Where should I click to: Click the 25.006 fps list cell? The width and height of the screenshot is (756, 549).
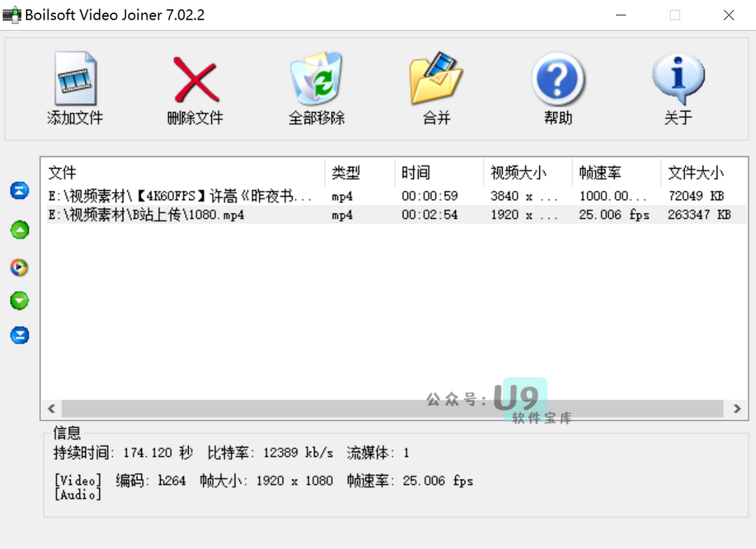(x=615, y=215)
